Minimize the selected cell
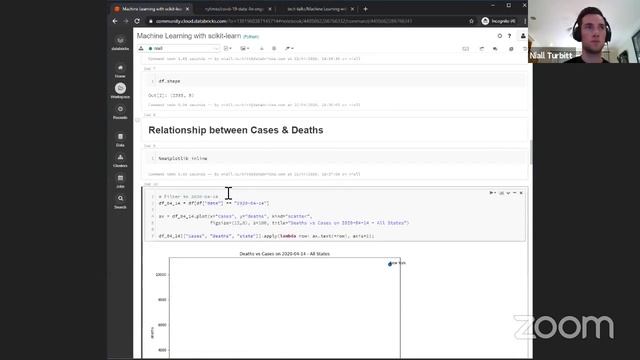The height and width of the screenshot is (360, 640). (x=515, y=193)
